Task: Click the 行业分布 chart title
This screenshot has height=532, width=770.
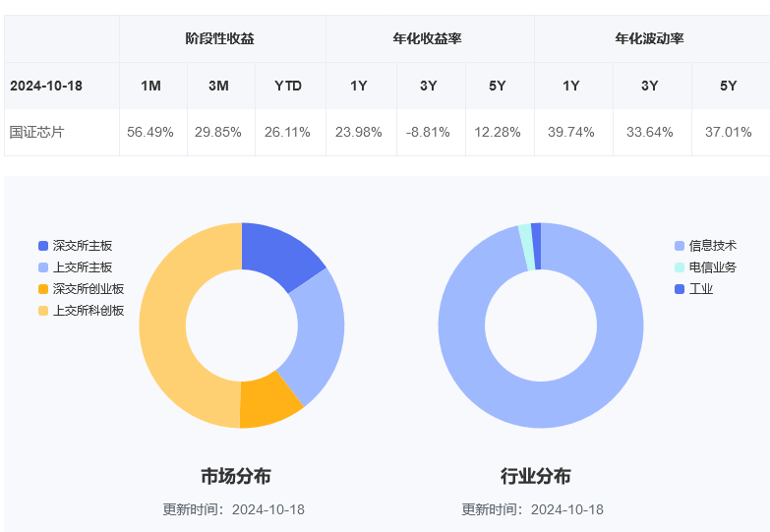Action: [535, 476]
